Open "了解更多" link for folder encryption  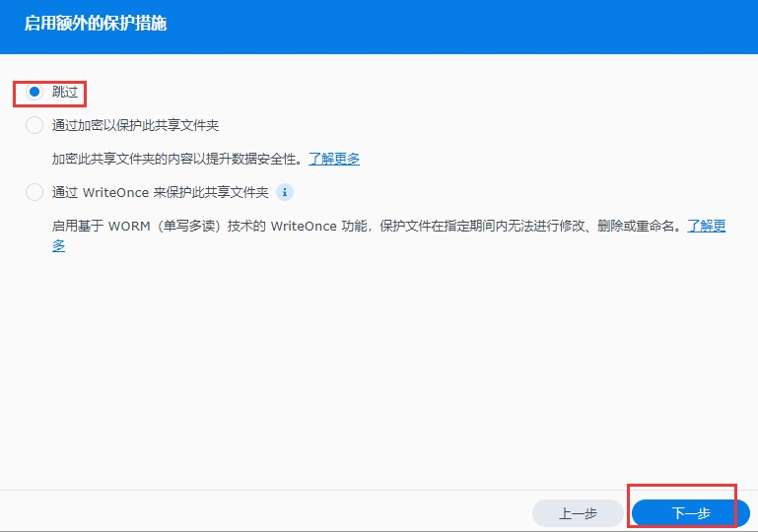(x=334, y=159)
